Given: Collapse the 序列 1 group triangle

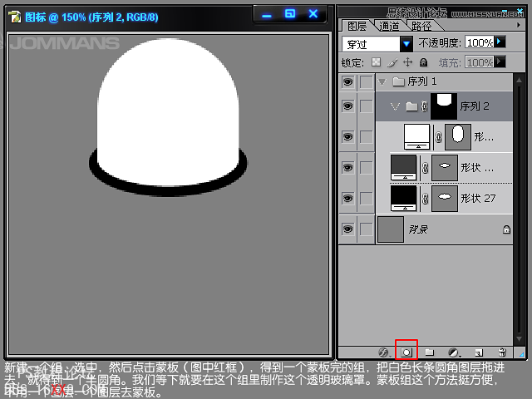Looking at the screenshot, I should [382, 81].
